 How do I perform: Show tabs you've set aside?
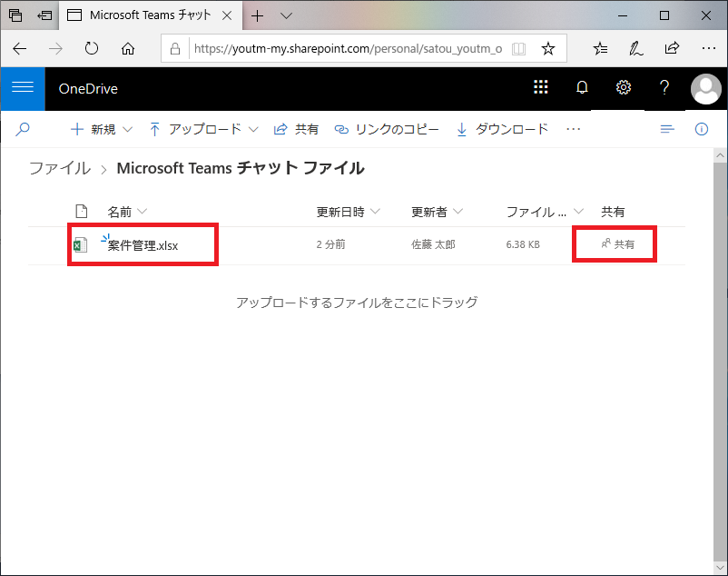15,15
